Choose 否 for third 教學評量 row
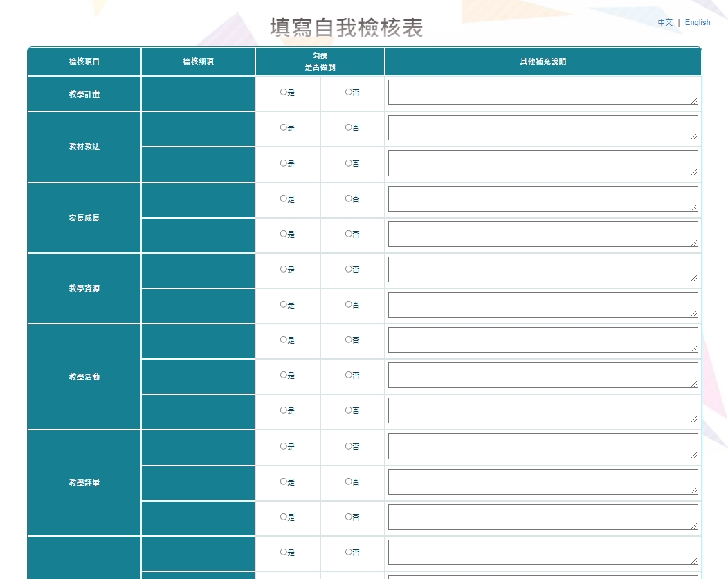This screenshot has width=728, height=579. click(348, 517)
